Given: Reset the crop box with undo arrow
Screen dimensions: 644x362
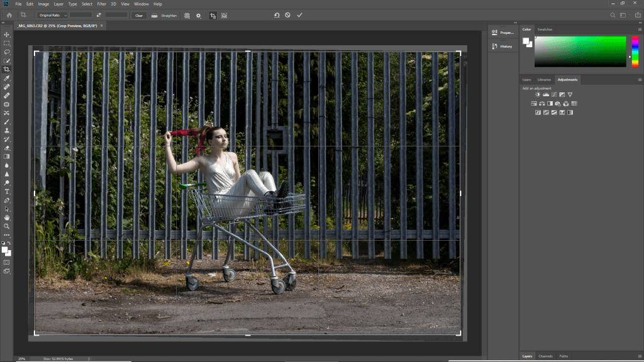Looking at the screenshot, I should (x=276, y=14).
